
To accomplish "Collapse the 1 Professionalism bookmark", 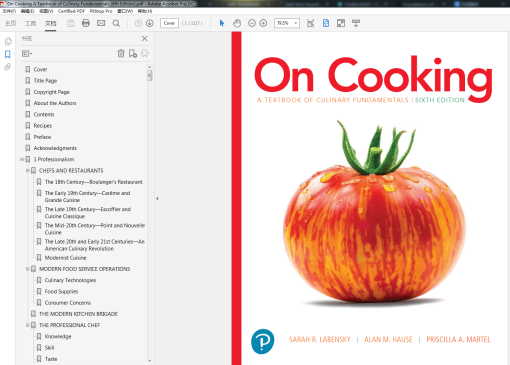I will [x=22, y=159].
